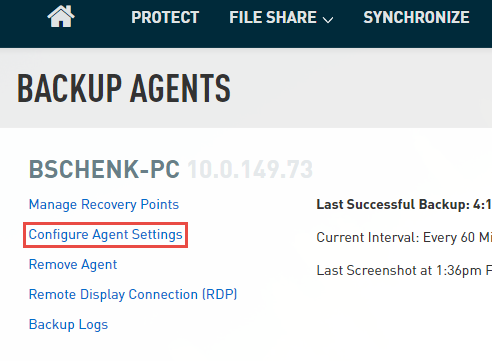Go to the home page icon

click(61, 16)
